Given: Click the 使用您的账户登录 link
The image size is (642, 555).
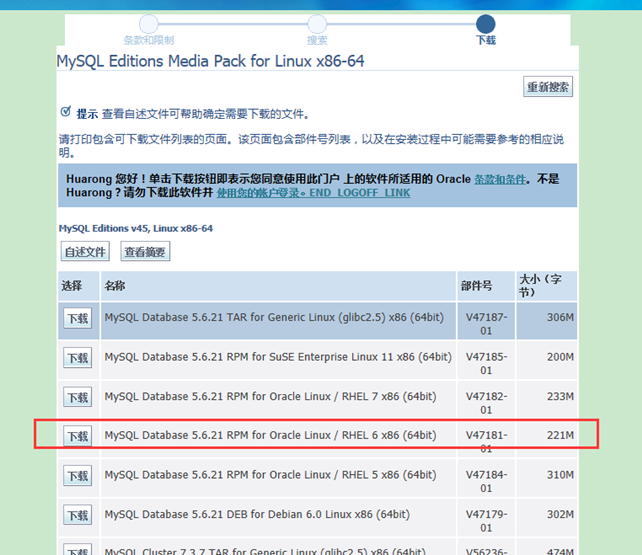Looking at the screenshot, I should pyautogui.click(x=313, y=193).
